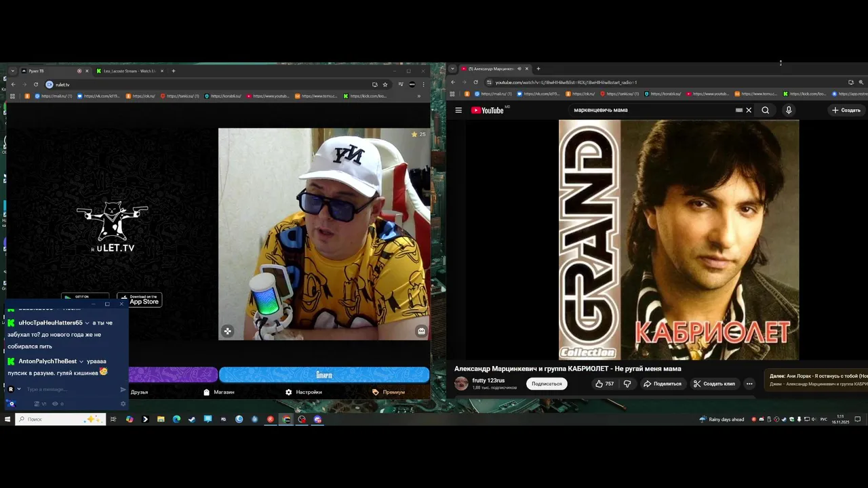This screenshot has height=488, width=868.
Task: Open frutty 123rus channel name
Action: tap(488, 380)
